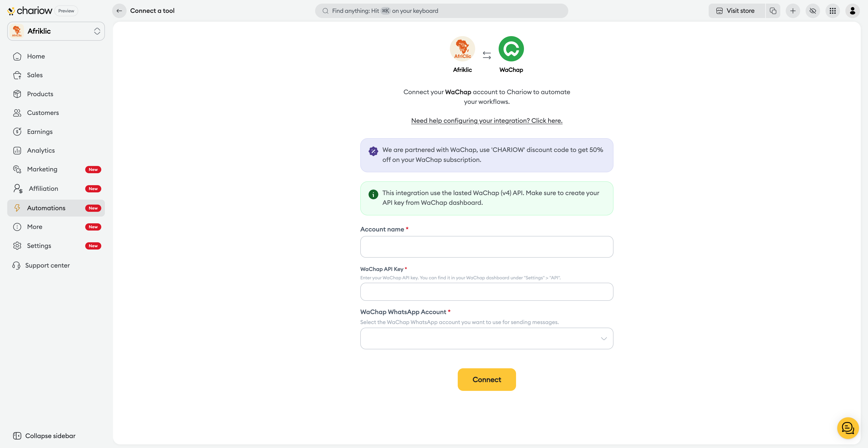Toggle the crossed-eye visibility icon
The image size is (868, 448).
812,11
